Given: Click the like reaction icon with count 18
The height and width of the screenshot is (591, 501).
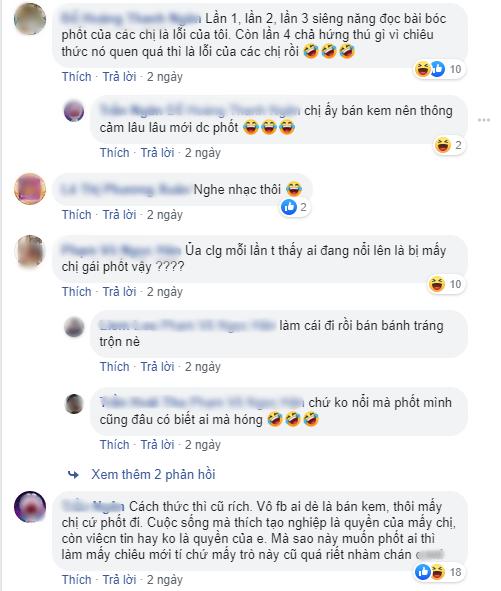Looking at the screenshot, I should [423, 572].
